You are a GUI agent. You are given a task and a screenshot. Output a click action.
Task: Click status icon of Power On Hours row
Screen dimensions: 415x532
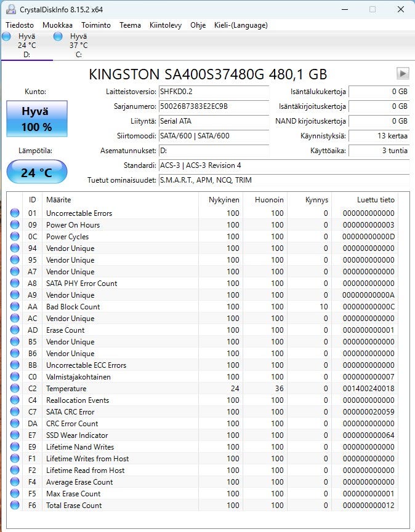15,224
